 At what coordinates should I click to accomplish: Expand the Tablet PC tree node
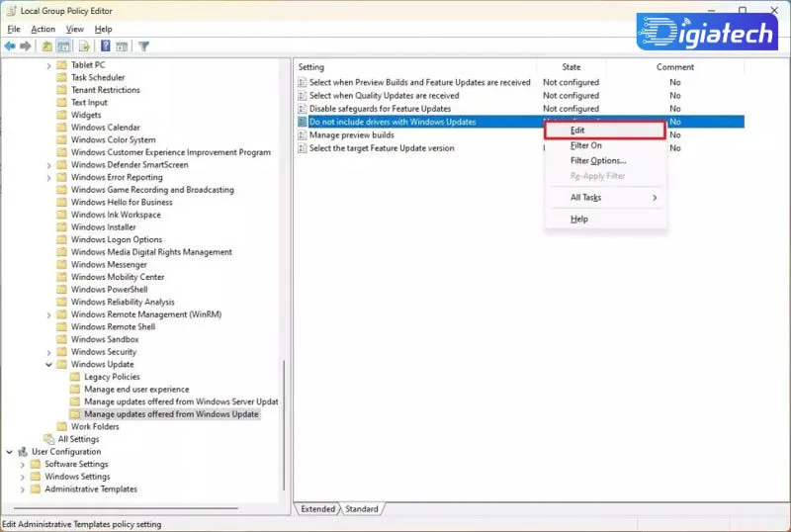click(48, 65)
